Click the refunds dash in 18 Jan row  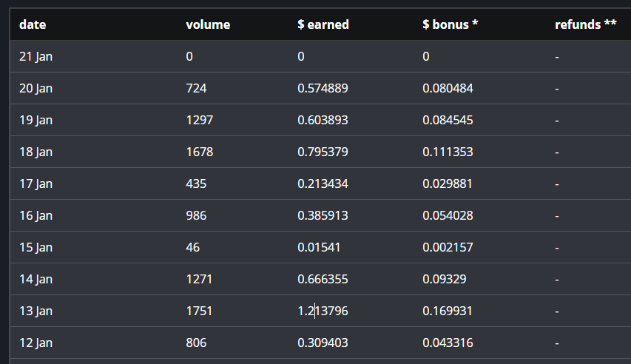pos(557,152)
